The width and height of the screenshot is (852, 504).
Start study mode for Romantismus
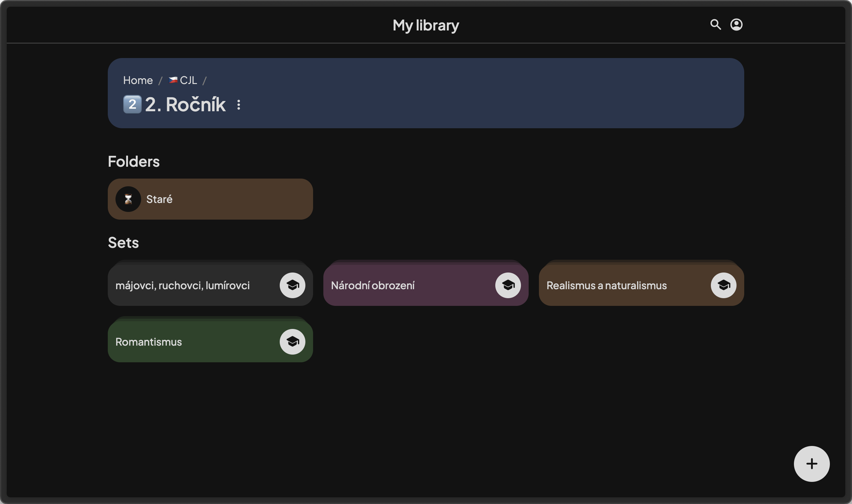tap(292, 342)
